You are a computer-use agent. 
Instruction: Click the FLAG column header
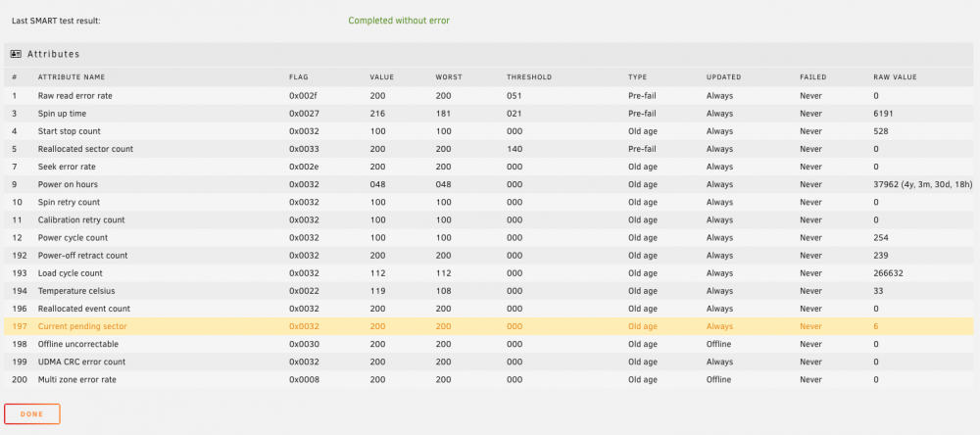[298, 77]
